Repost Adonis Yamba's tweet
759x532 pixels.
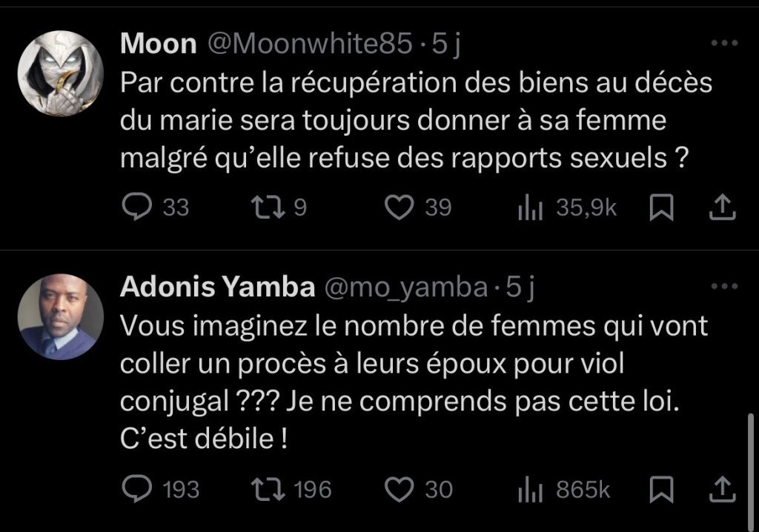point(266,489)
